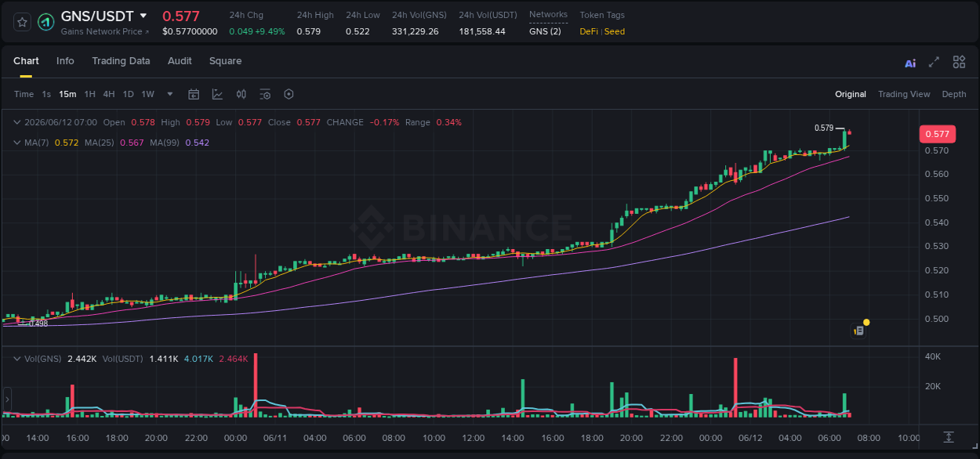
Task: Select the Time line chart interval
Action: 24,94
